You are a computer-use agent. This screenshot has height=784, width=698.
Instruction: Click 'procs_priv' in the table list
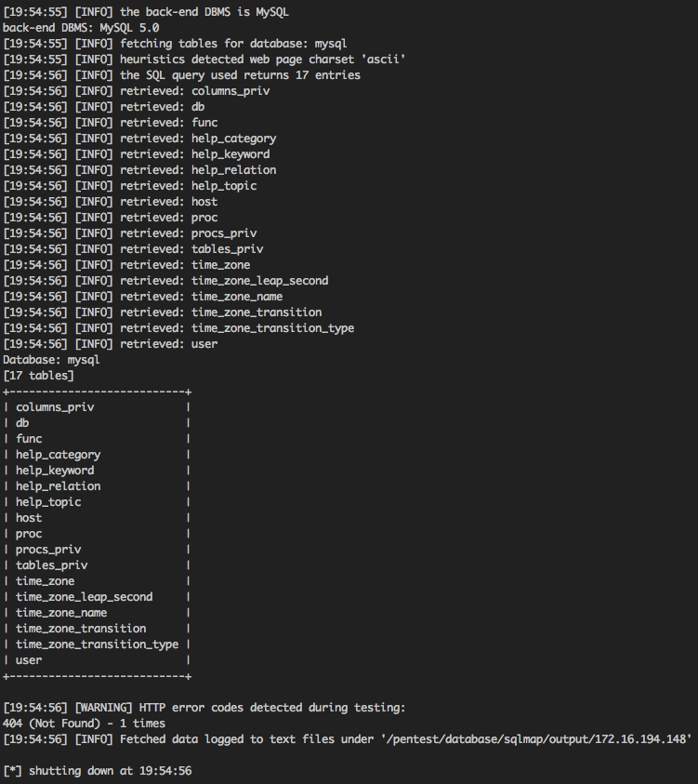click(x=48, y=550)
